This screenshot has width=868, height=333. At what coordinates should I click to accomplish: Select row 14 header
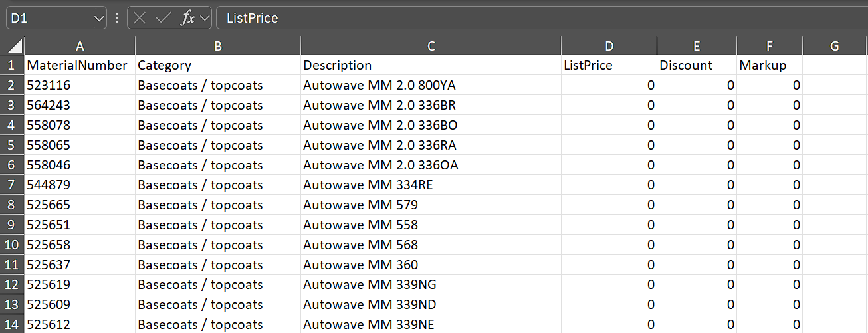[12, 324]
